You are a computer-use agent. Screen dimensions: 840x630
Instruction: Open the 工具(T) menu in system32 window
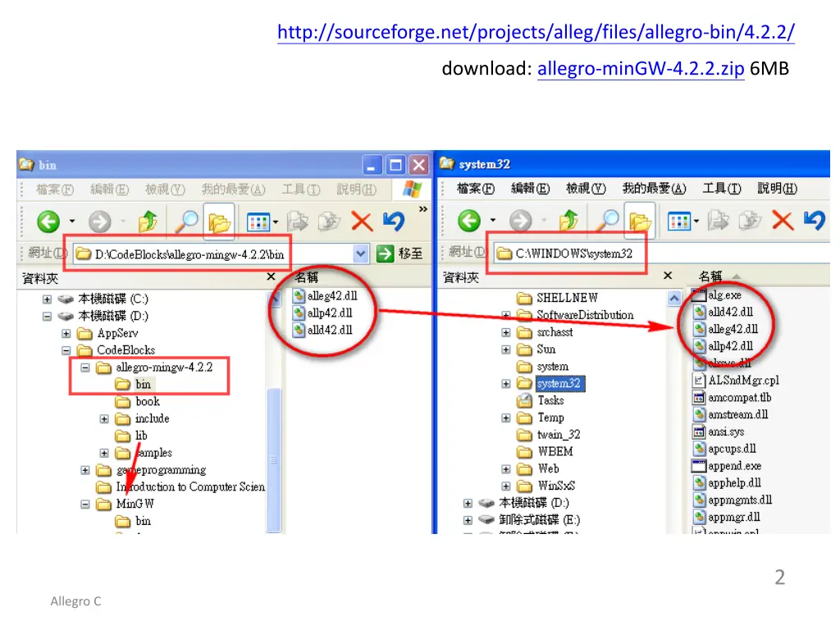click(721, 189)
